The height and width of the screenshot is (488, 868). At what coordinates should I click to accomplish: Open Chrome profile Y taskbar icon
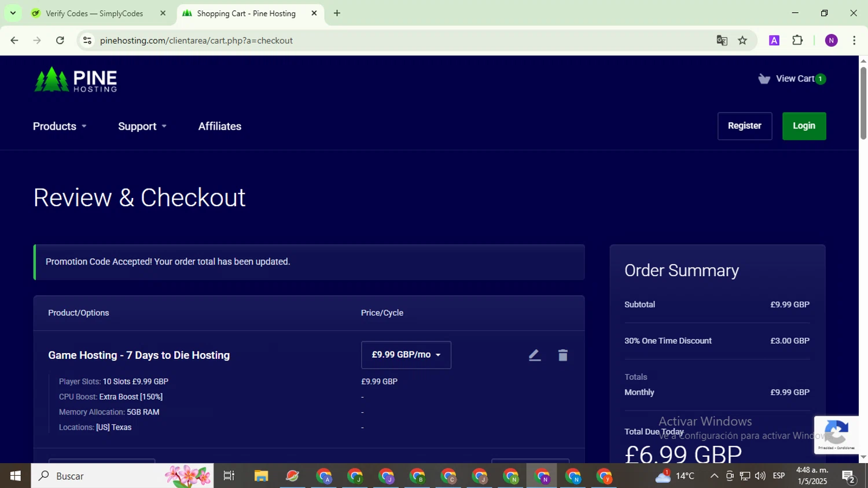pos(604,476)
